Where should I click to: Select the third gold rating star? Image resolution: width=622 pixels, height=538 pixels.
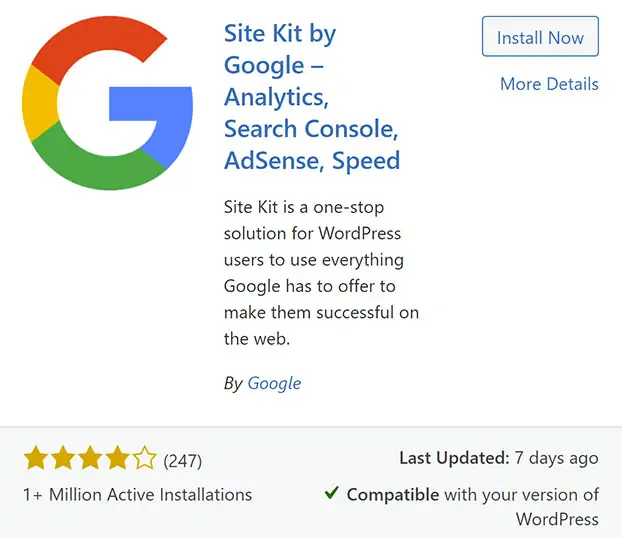click(90, 460)
